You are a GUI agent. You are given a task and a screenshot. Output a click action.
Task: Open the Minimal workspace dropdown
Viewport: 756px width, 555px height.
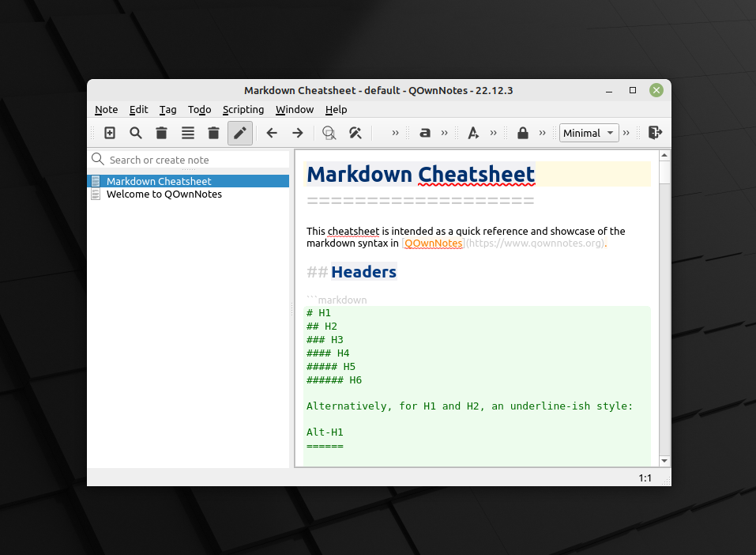pyautogui.click(x=589, y=133)
